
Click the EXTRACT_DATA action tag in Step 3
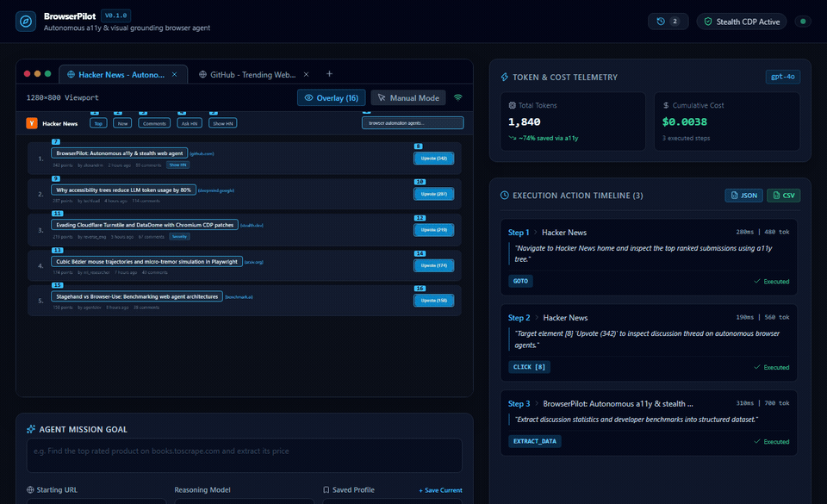tap(535, 441)
